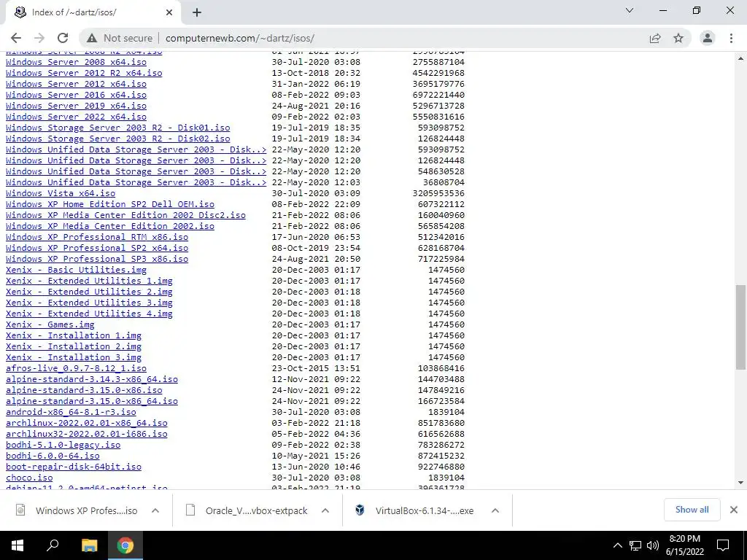The height and width of the screenshot is (560, 747).
Task: Show hidden system tray icons
Action: pyautogui.click(x=617, y=545)
